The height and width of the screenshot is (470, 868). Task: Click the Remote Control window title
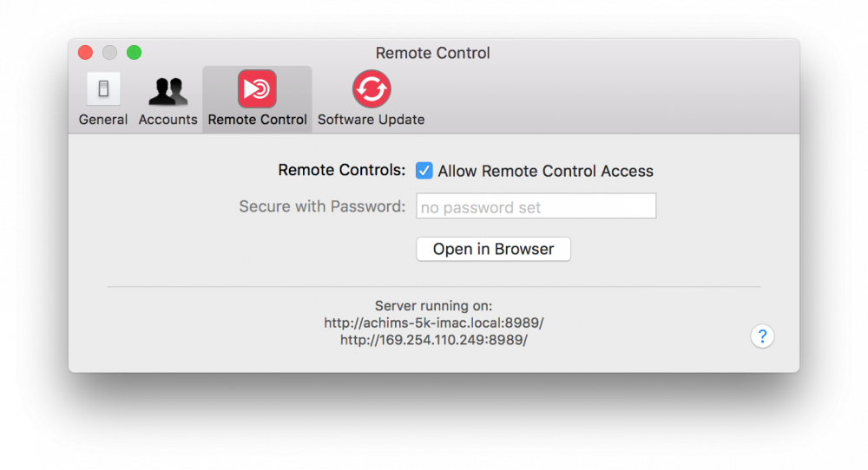point(433,53)
